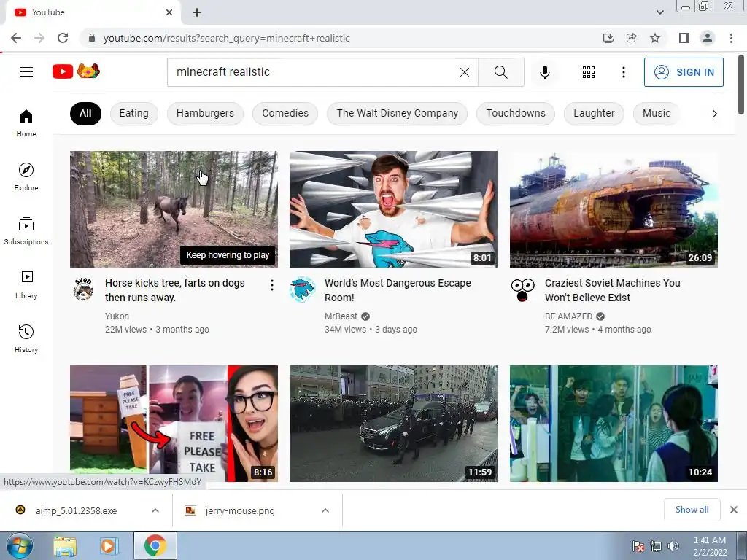Open Windows Explorer from taskbar

pos(65,545)
